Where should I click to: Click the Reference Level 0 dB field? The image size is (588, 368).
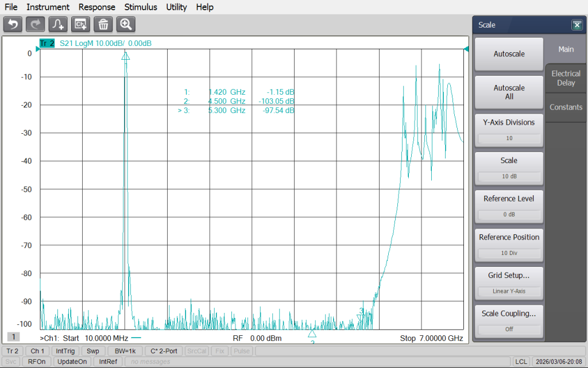pos(509,215)
